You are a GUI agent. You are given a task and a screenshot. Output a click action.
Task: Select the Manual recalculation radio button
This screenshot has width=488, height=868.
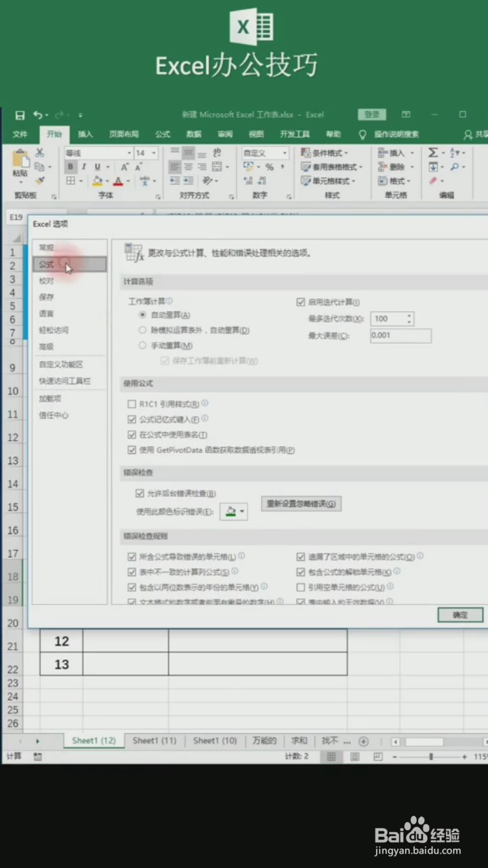pos(142,345)
